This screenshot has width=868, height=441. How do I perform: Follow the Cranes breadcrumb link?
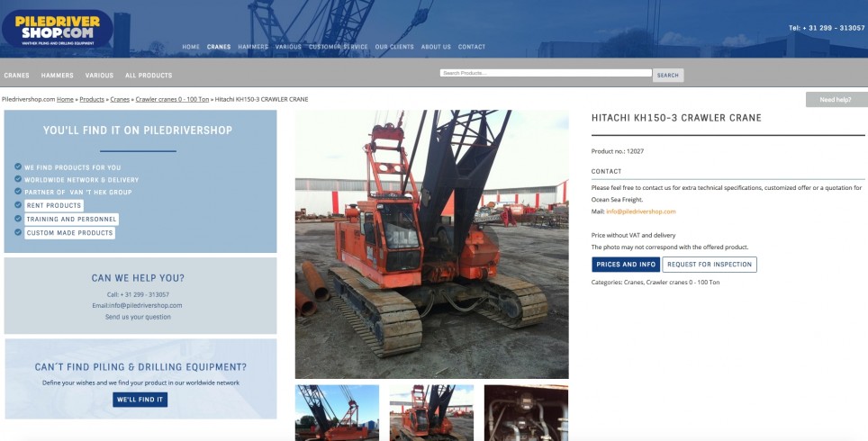pos(120,100)
